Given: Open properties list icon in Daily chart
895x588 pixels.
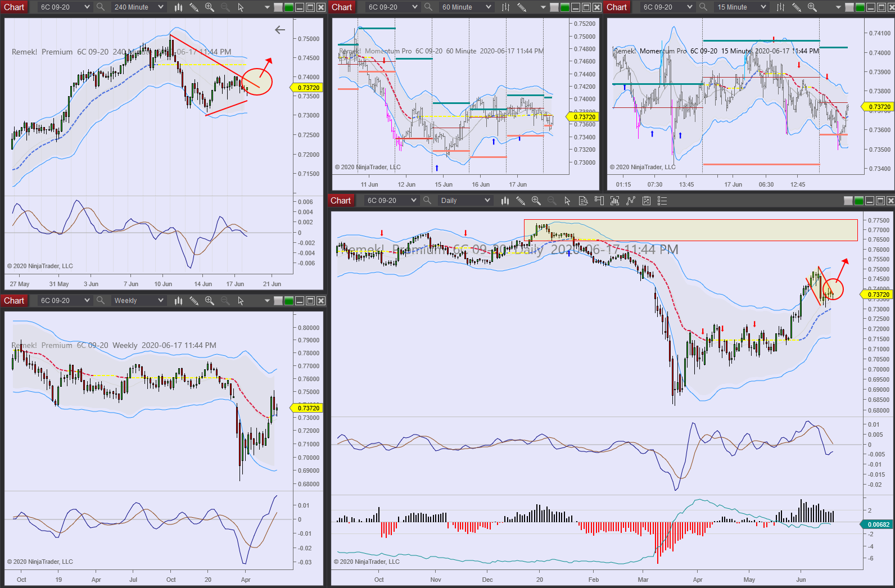Looking at the screenshot, I should (x=662, y=201).
